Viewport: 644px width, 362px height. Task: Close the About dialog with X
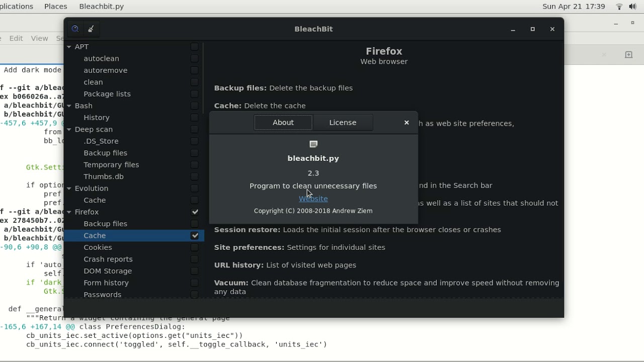pos(407,123)
